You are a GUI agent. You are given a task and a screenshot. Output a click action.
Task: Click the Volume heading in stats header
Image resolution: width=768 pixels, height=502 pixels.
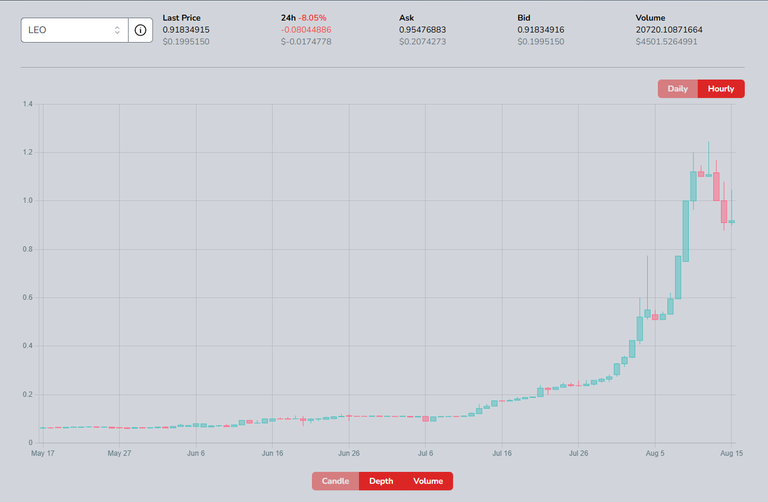click(x=650, y=18)
